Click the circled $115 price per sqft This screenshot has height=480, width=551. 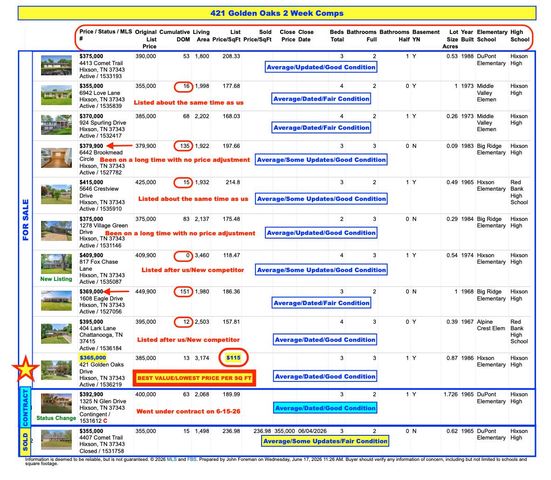click(233, 358)
